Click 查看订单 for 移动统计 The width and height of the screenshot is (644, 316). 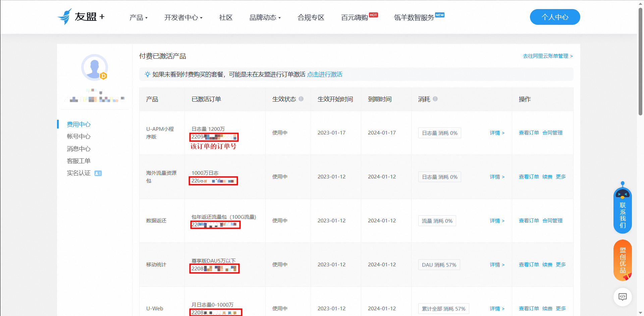(x=529, y=265)
